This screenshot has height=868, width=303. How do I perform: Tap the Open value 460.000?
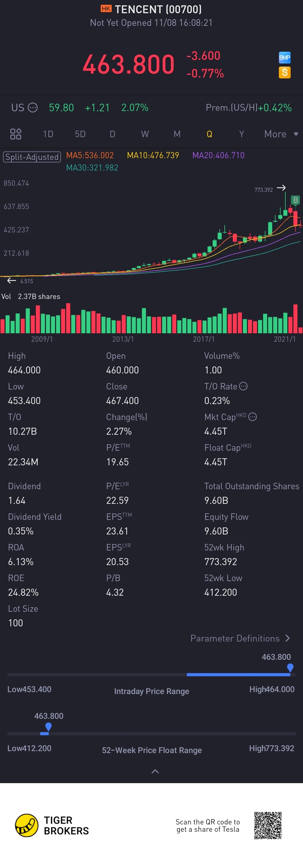click(x=122, y=370)
